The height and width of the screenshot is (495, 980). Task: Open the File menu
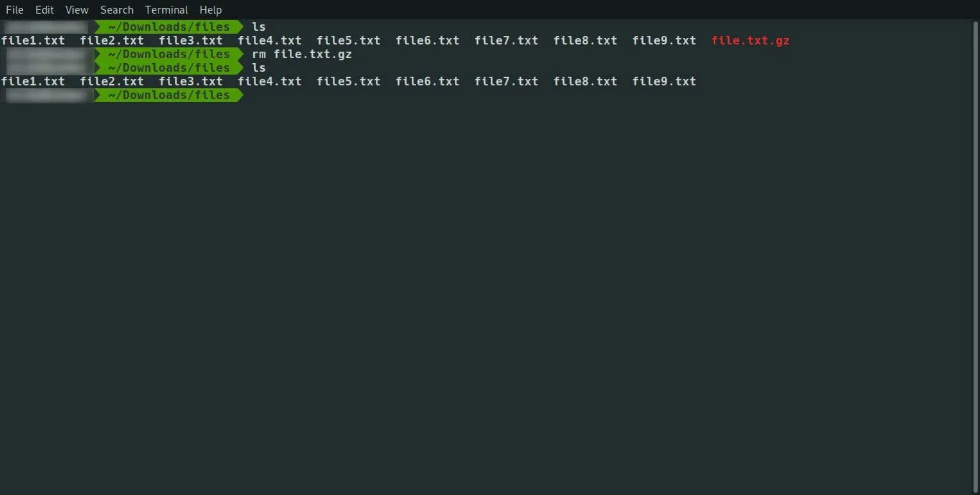click(14, 9)
